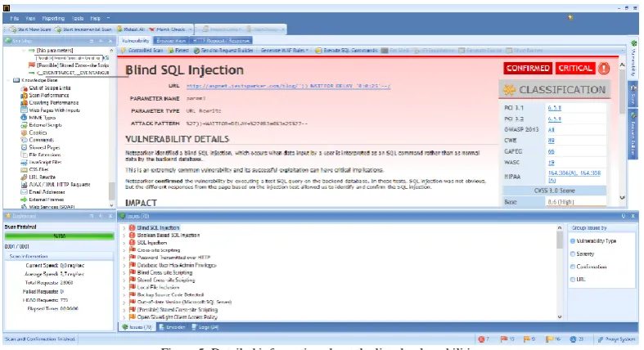644x350 pixels.
Task: Open the View menu
Action: click(30, 19)
